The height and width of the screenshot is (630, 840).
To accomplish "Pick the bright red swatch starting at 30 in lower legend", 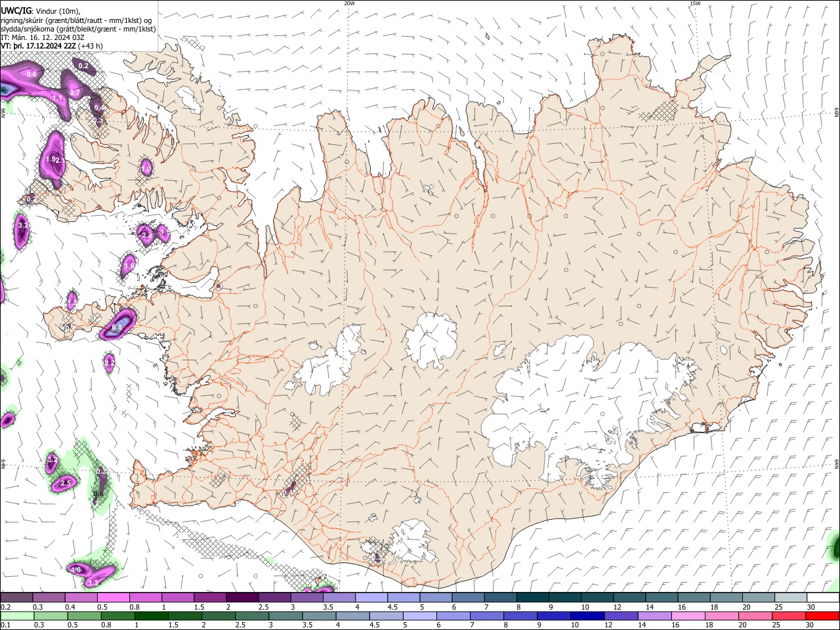I will pos(822,616).
